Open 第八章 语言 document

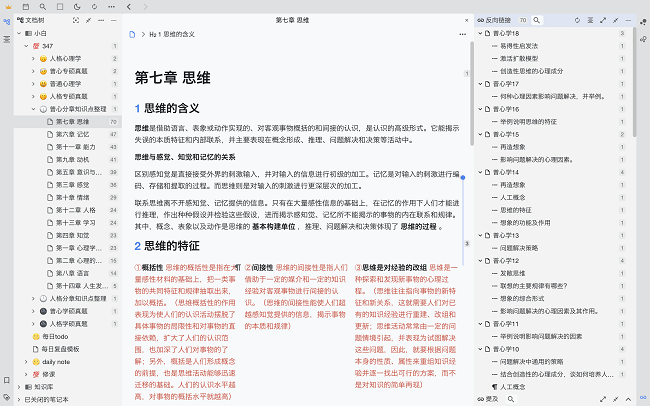pyautogui.click(x=73, y=273)
